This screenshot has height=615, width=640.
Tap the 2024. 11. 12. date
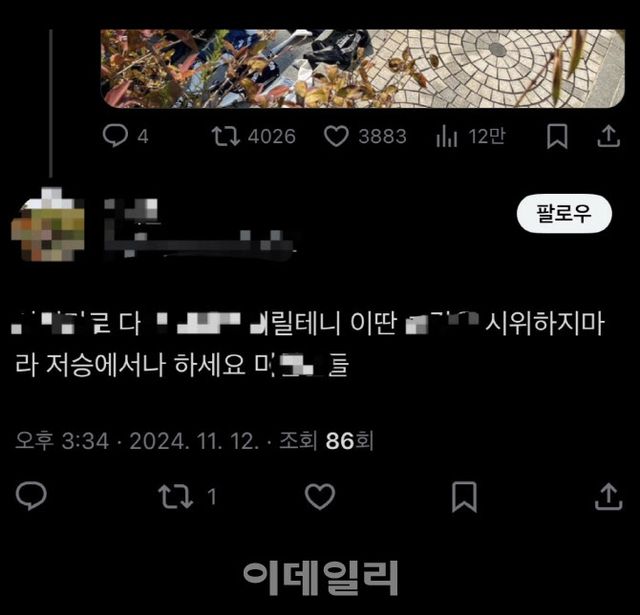coord(194,441)
